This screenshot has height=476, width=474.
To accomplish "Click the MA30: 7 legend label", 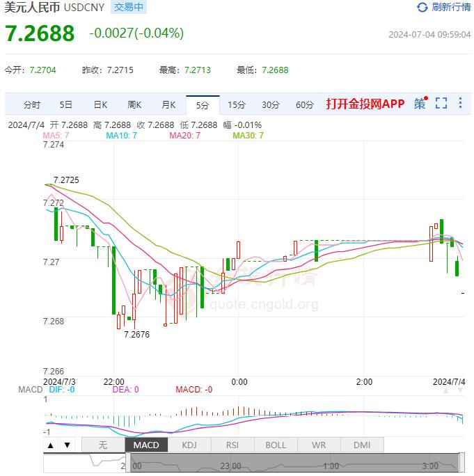I will [248, 136].
